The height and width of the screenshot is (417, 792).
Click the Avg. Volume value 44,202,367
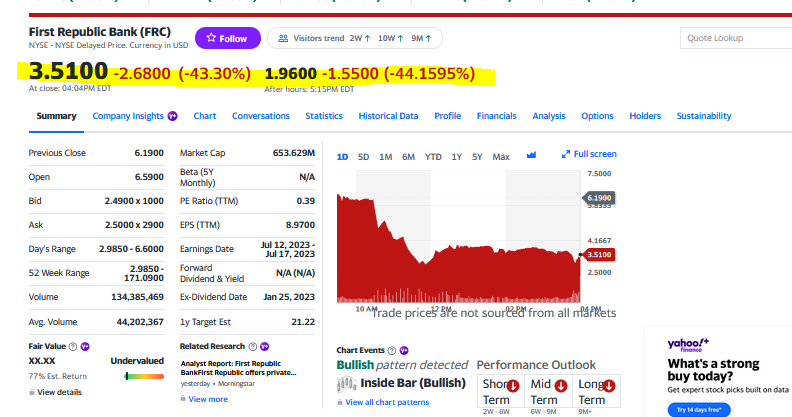[140, 322]
